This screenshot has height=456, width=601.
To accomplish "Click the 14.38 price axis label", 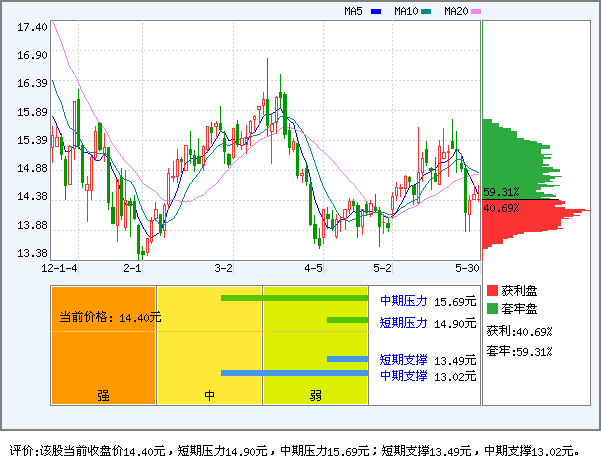I will coord(32,196).
